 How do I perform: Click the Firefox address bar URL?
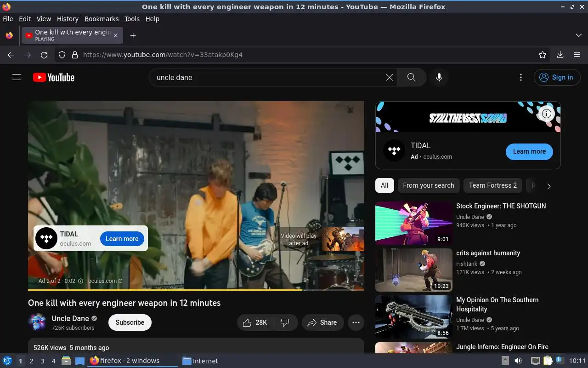tap(163, 55)
